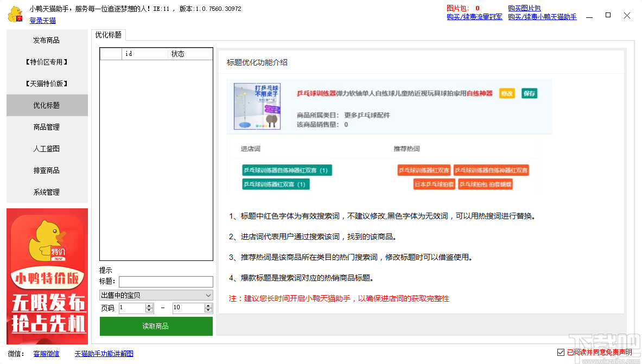The image size is (642, 364).
Task: Click the start page number field
Action: point(132,308)
